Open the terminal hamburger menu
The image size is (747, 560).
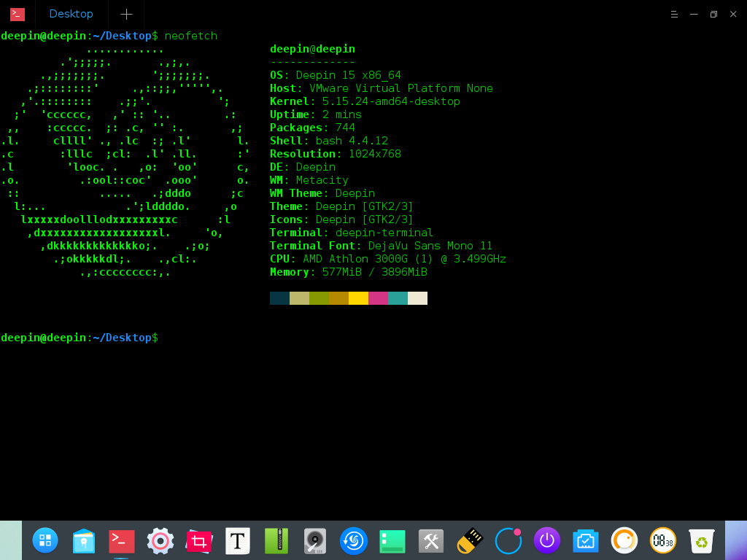tap(674, 15)
